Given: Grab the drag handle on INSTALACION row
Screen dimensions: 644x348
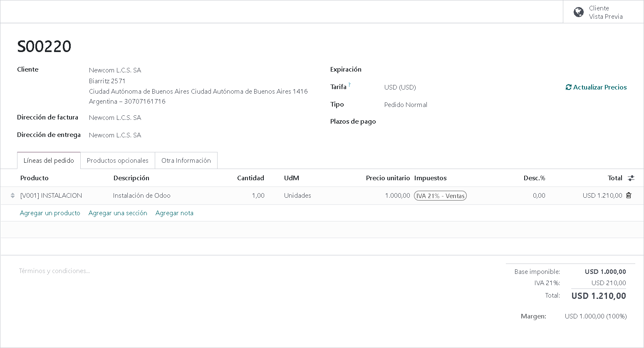Looking at the screenshot, I should 13,196.
